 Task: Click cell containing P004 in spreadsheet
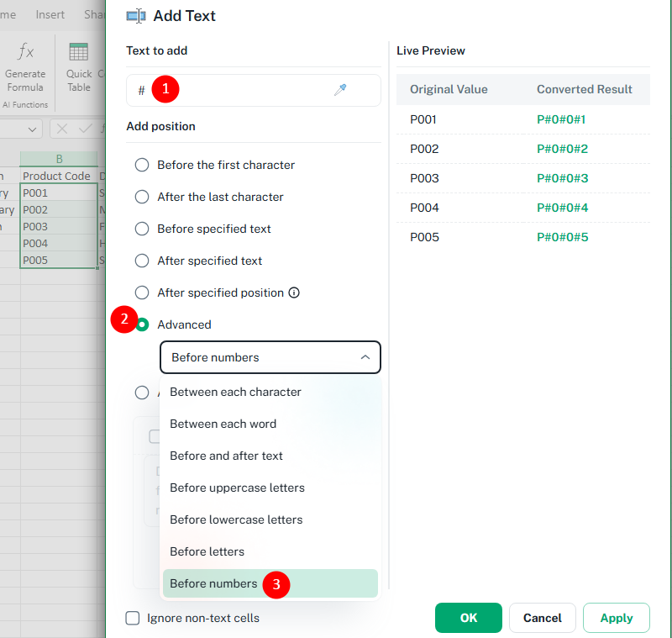(59, 243)
